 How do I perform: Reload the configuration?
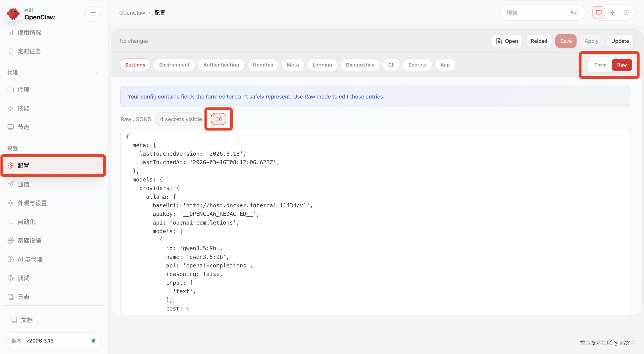539,41
